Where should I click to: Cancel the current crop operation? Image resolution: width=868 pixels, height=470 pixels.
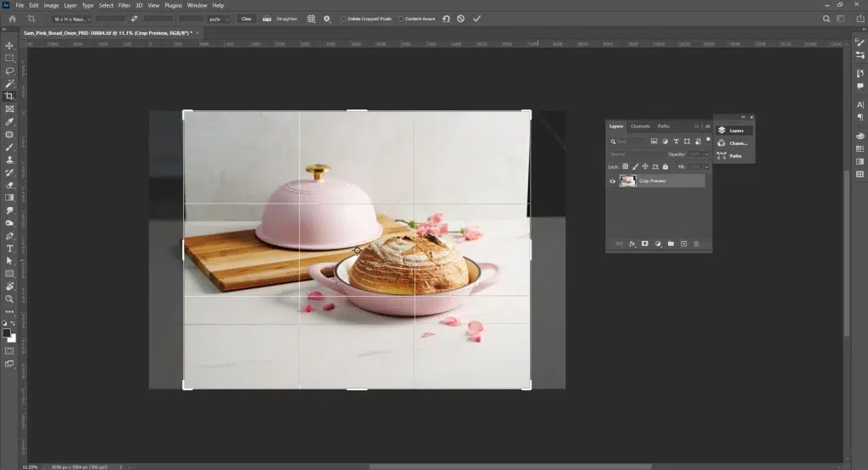pyautogui.click(x=460, y=19)
